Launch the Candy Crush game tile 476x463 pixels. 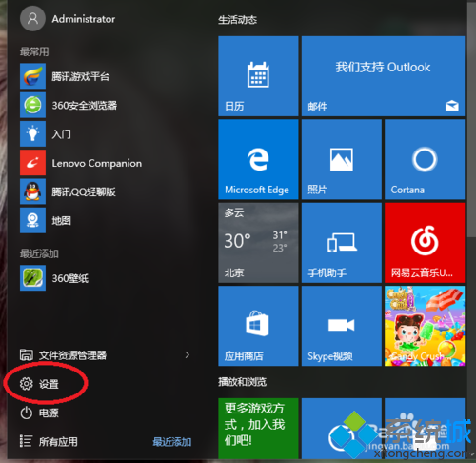(425, 326)
